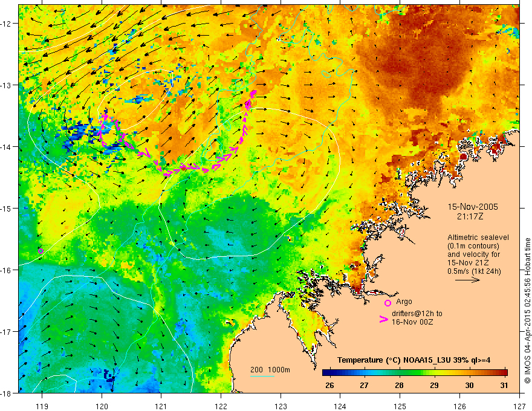532x411 pixels.
Task: Click the colorbar tick label 28
Action: tap(400, 385)
